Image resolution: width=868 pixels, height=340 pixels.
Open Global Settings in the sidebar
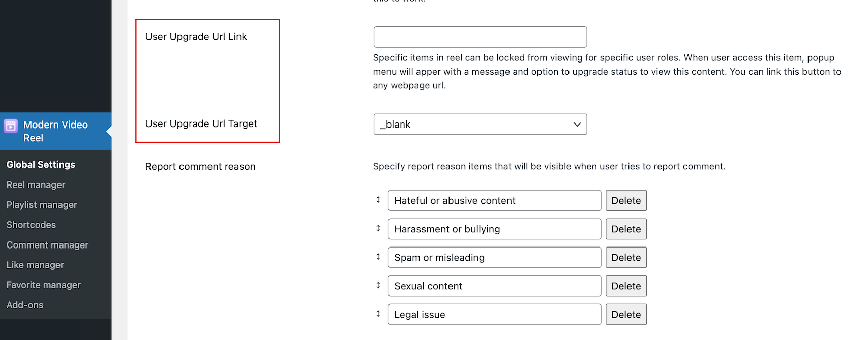(41, 165)
